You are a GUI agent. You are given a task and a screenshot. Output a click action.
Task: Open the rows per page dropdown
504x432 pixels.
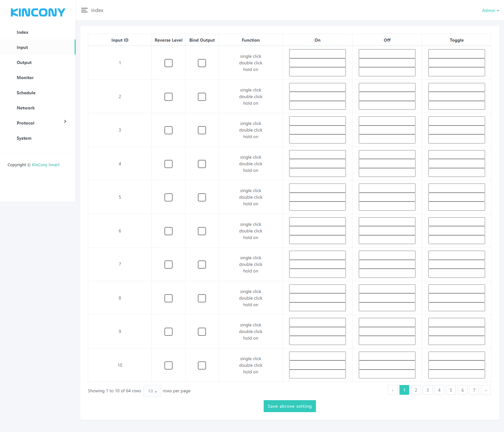pyautogui.click(x=152, y=391)
